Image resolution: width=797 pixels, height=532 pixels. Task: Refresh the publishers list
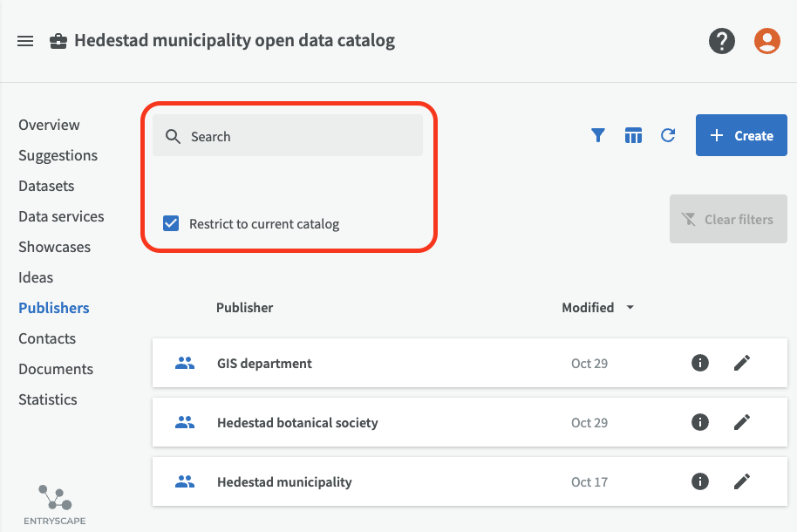(667, 135)
